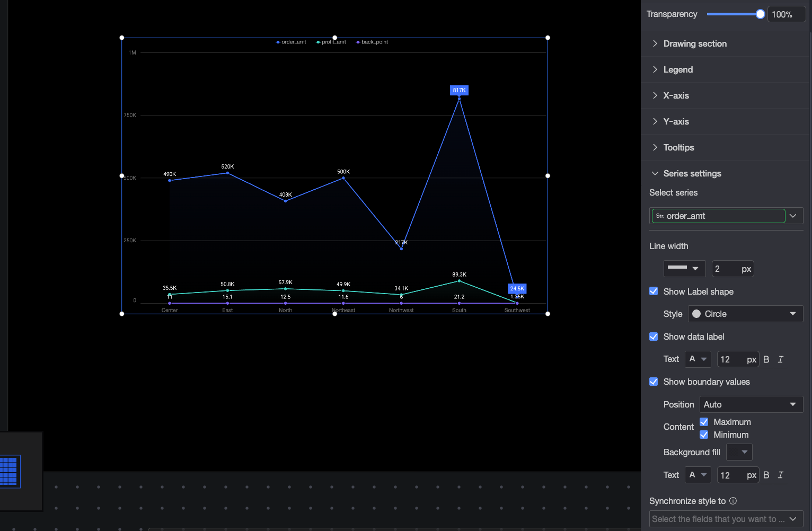This screenshot has width=812, height=531.
Task: Open the Background fill color picker
Action: click(739, 452)
